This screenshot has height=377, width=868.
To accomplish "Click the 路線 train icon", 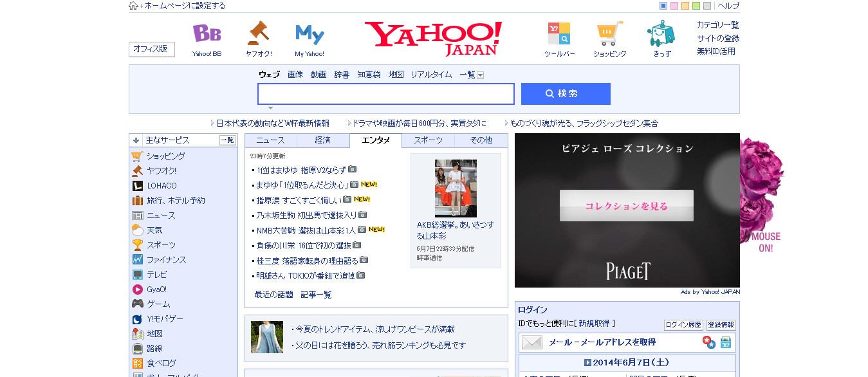I will 137,349.
